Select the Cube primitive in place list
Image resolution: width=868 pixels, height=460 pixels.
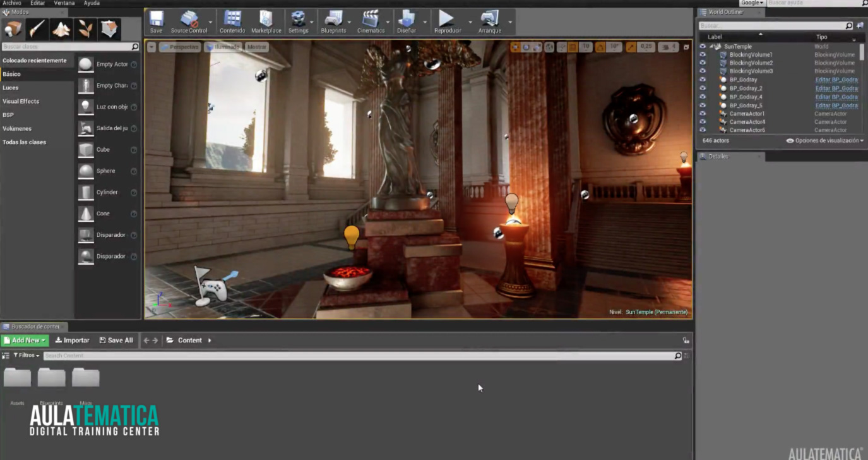click(x=108, y=150)
